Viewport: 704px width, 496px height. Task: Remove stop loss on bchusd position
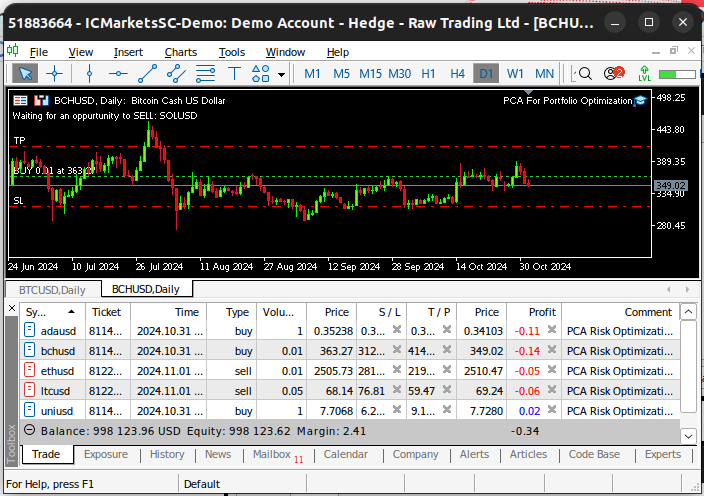397,350
